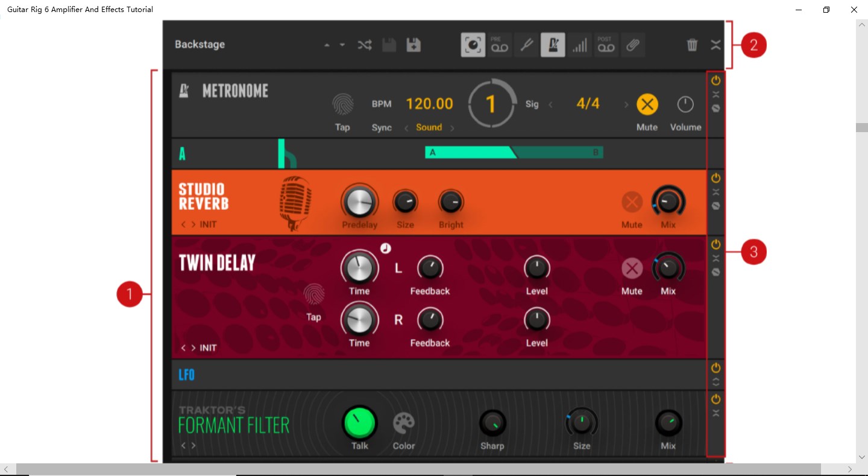Choose next metronome Sound with right arrow
The image size is (868, 476).
[x=452, y=128]
